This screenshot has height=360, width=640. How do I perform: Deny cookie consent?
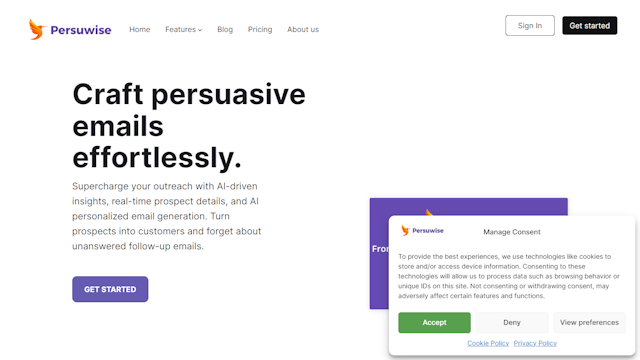[x=512, y=322]
